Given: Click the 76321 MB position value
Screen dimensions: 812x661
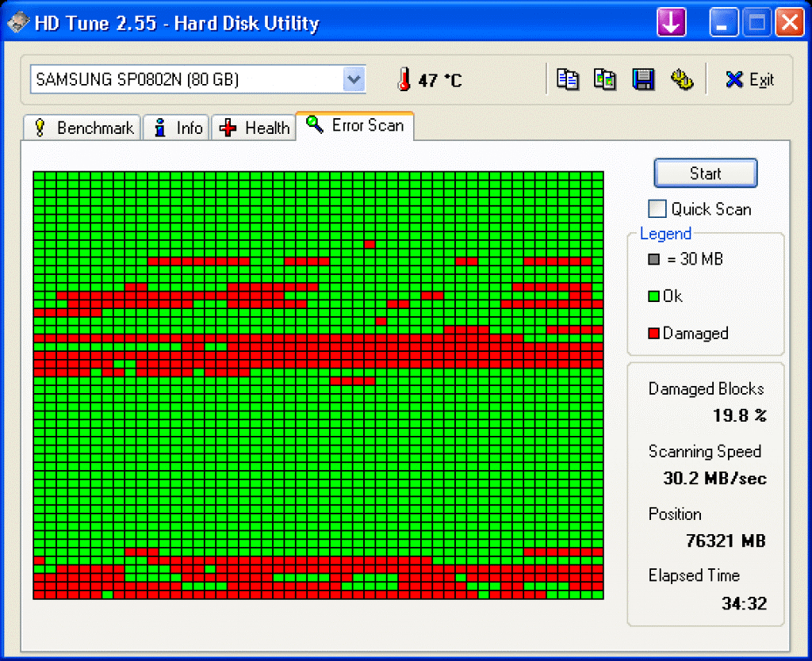Looking at the screenshot, I should 726,541.
